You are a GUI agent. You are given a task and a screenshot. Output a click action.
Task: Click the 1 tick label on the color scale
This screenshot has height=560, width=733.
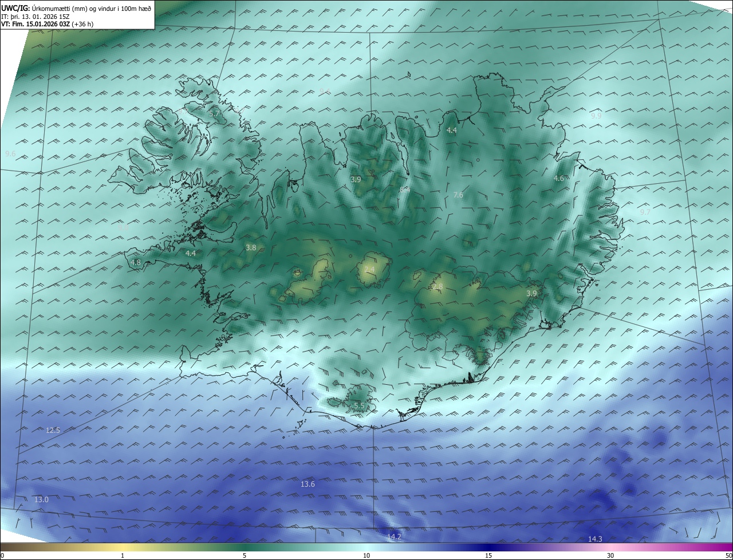pyautogui.click(x=123, y=555)
